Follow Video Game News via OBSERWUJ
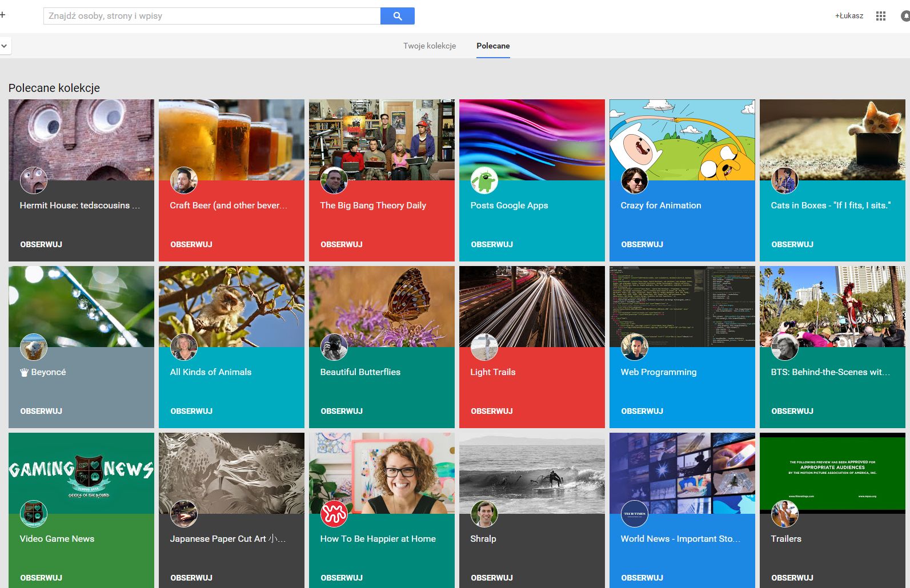Image resolution: width=910 pixels, height=588 pixels. 41,578
